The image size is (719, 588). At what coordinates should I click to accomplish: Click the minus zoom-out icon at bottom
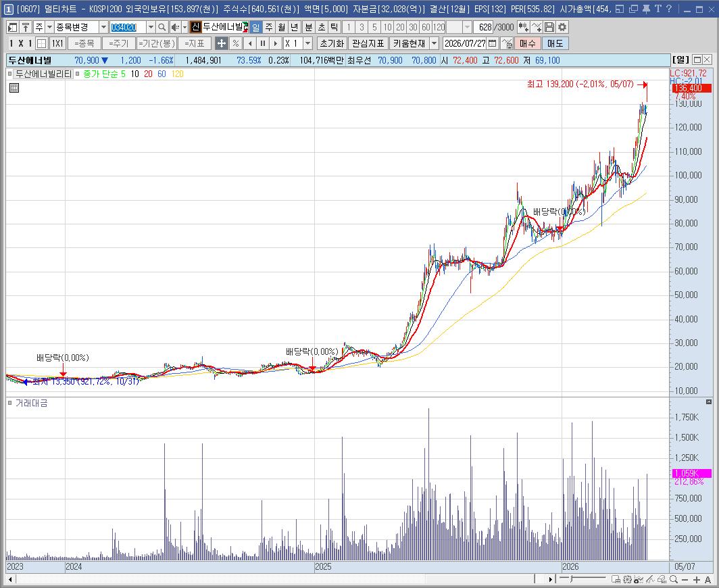coord(685,580)
